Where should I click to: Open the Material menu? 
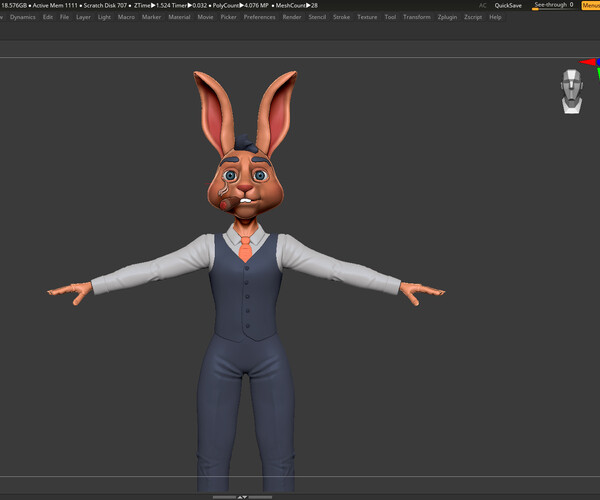tap(179, 17)
